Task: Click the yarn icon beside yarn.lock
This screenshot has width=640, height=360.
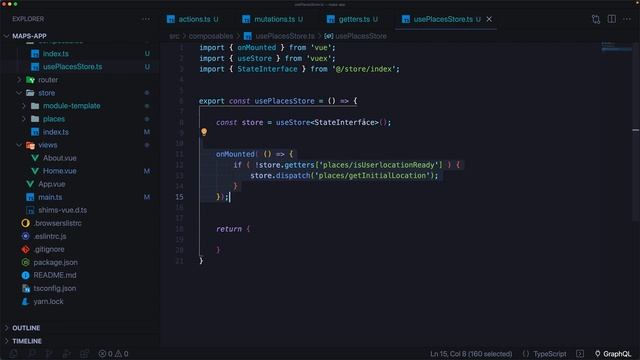Action: (x=25, y=302)
